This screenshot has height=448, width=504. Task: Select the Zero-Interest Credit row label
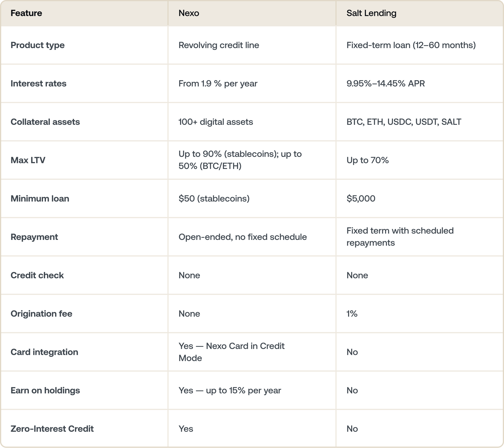[x=52, y=429]
